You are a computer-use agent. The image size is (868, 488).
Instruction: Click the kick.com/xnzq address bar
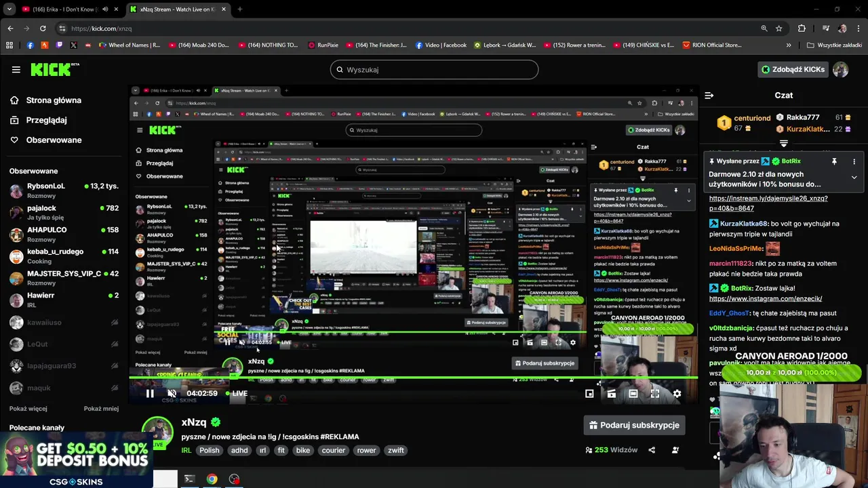pos(407,28)
